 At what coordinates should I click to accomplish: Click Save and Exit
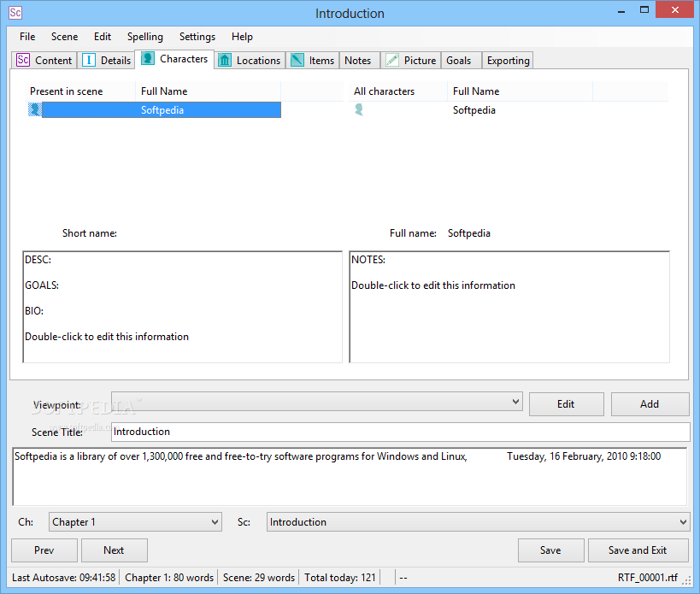point(638,550)
